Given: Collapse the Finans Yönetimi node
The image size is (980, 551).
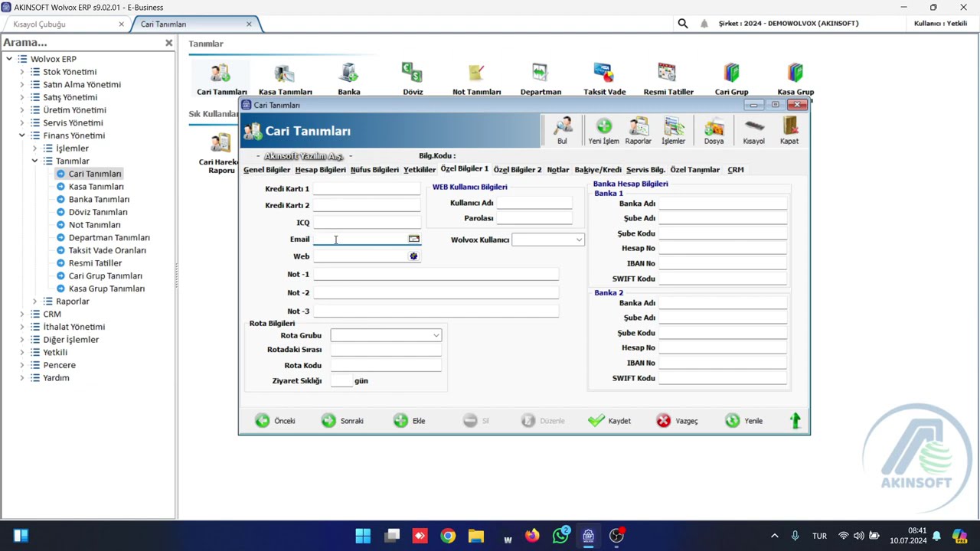Looking at the screenshot, I should click(x=21, y=135).
